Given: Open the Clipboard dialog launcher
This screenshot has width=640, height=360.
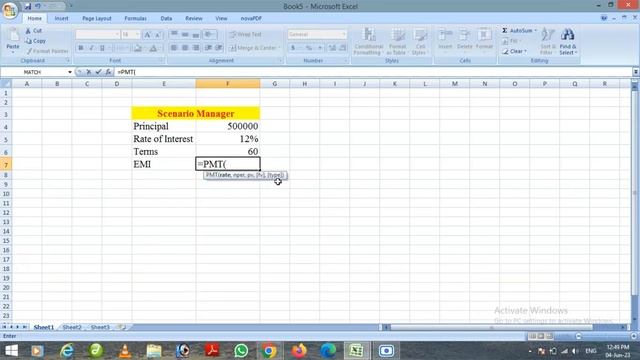Looking at the screenshot, I should point(68,60).
